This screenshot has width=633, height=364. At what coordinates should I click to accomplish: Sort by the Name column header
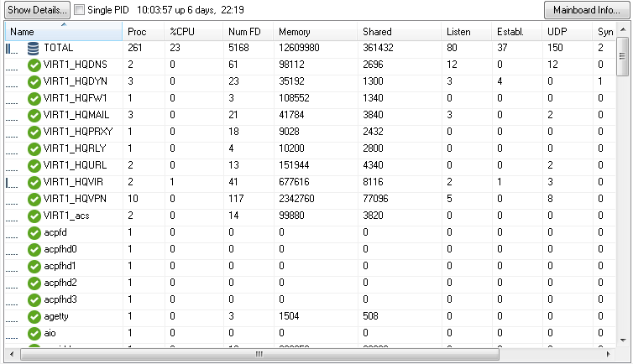[64, 32]
